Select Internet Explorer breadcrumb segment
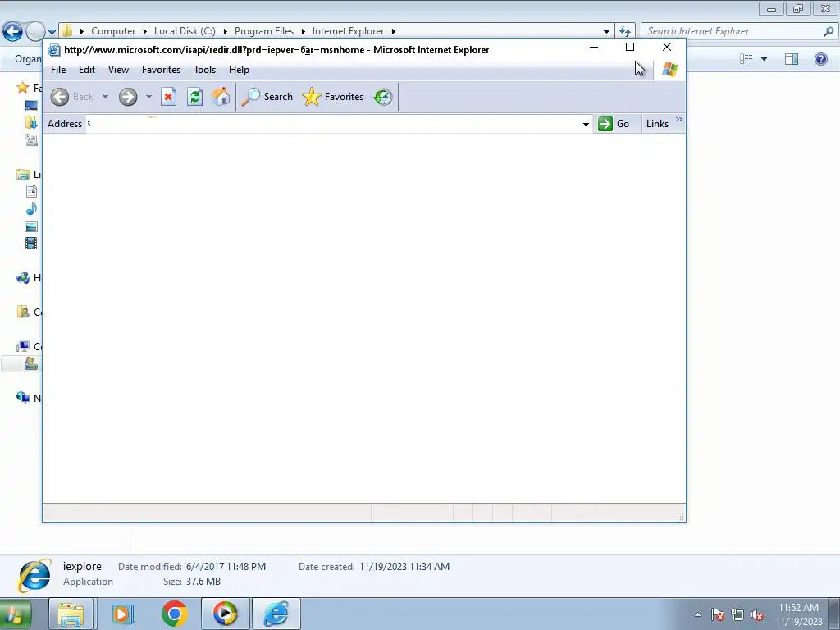The image size is (840, 630). coord(348,31)
